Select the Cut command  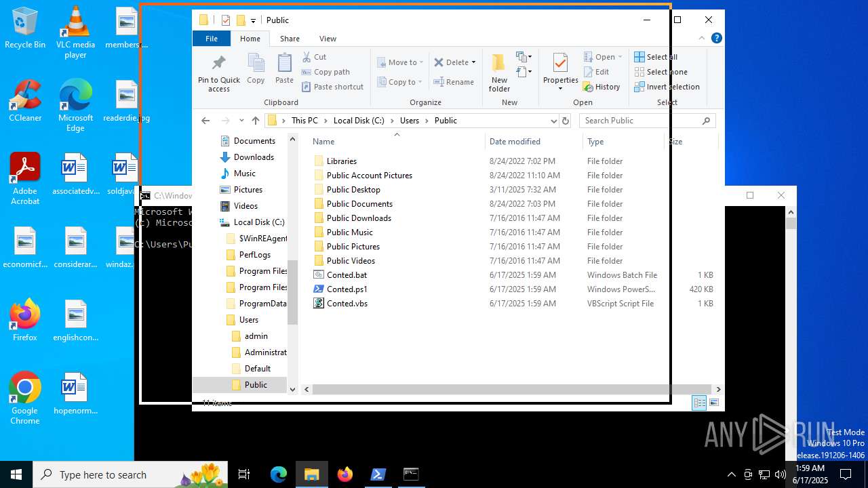[315, 57]
